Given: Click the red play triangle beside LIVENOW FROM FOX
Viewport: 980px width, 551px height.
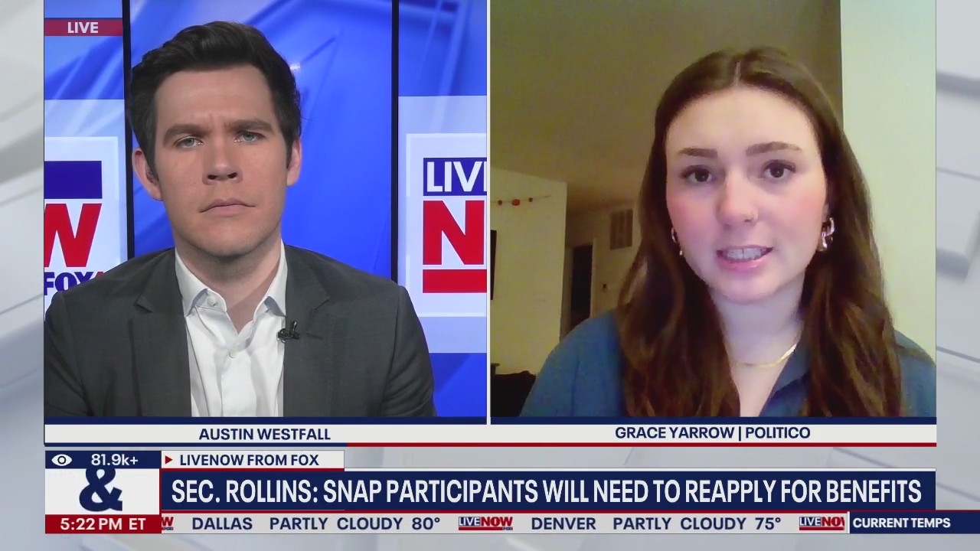Looking at the screenshot, I should point(168,461).
